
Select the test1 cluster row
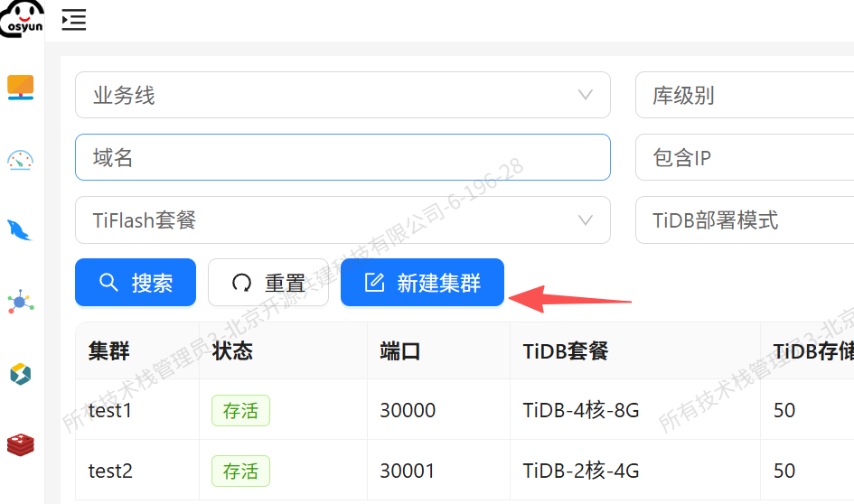click(x=110, y=410)
